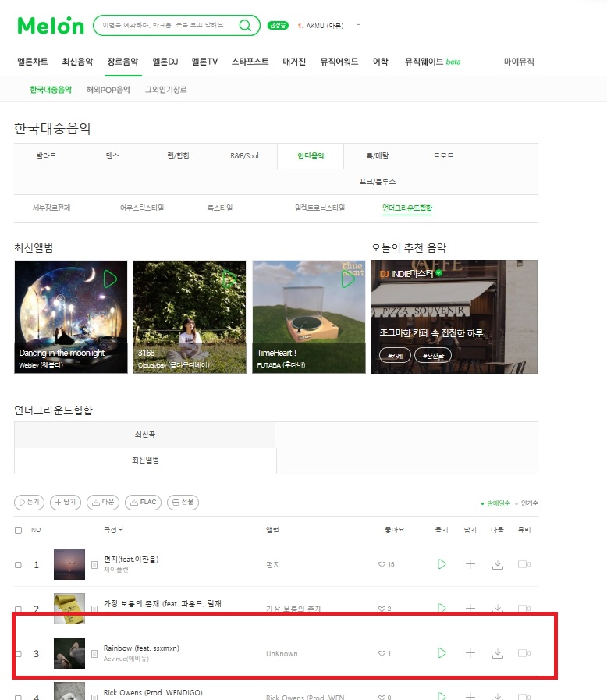Image resolution: width=607 pixels, height=700 pixels.
Task: Click the 듣기 button above list
Action: tap(30, 503)
